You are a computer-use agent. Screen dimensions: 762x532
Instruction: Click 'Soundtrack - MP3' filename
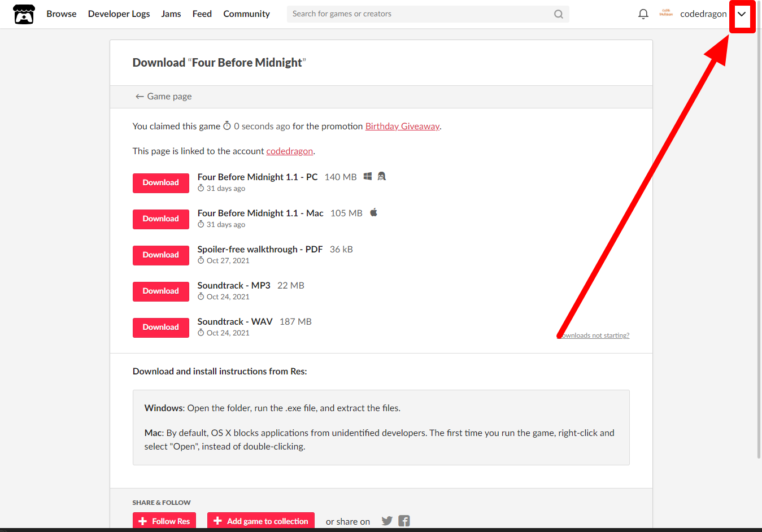coord(234,286)
